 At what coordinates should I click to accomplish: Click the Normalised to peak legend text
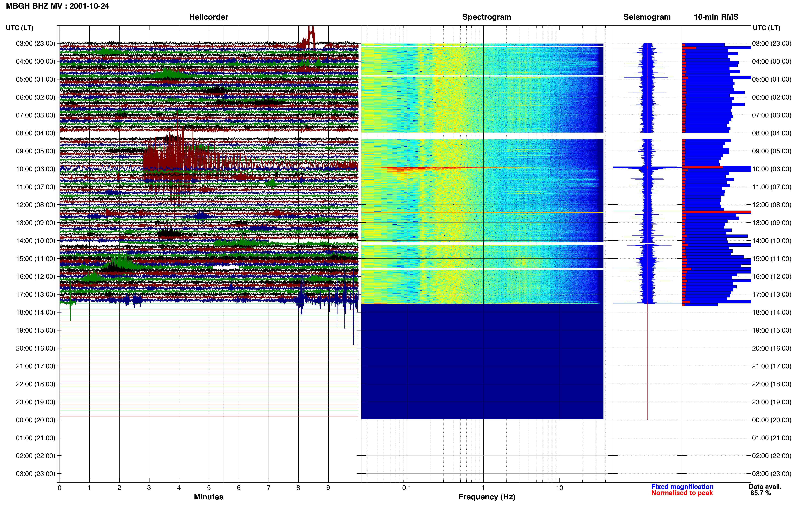[x=682, y=493]
